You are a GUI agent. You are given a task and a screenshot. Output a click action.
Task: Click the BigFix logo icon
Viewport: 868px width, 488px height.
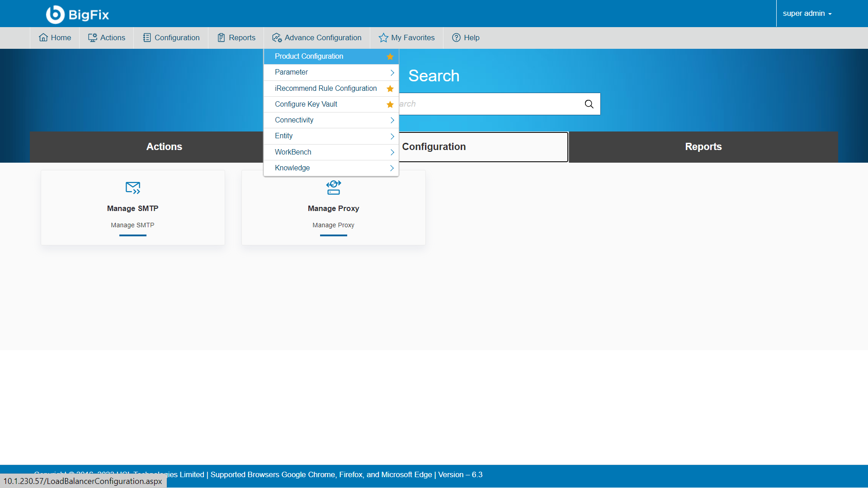[x=55, y=14]
